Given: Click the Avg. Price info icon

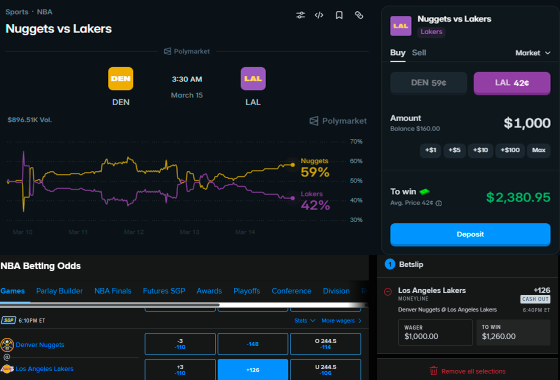Looking at the screenshot, I should [439, 203].
